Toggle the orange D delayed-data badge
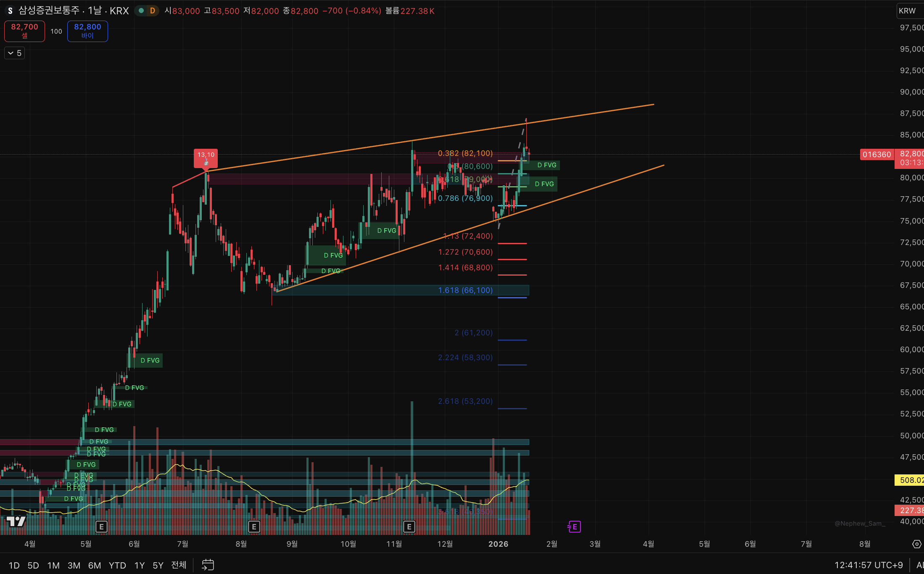The image size is (924, 574). tap(152, 11)
